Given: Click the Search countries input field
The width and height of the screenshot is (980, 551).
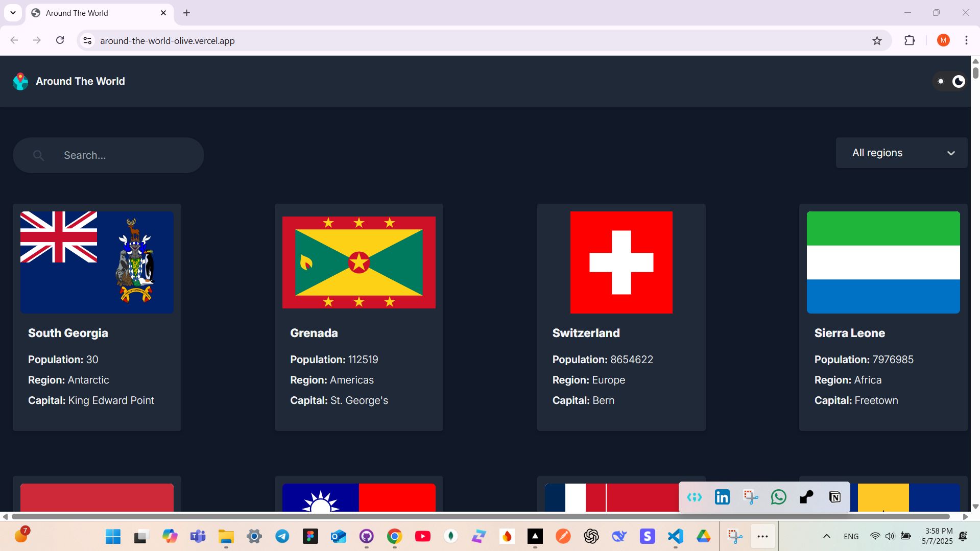Looking at the screenshot, I should click(x=117, y=155).
